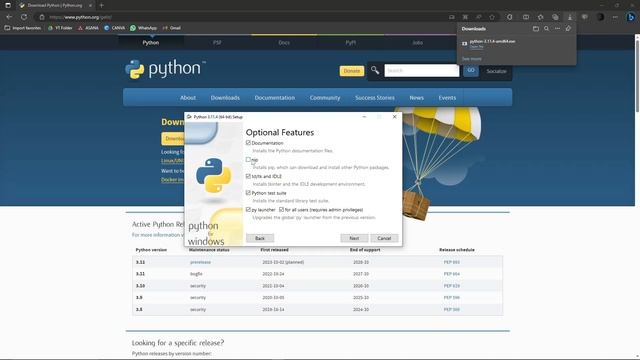Open the browser profile avatar
The image size is (640, 360).
click(600, 17)
